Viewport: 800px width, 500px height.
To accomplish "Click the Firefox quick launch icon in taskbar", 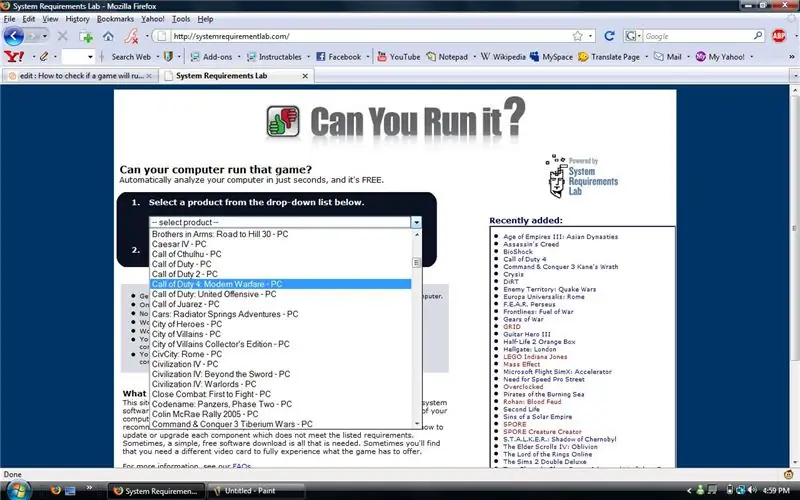I will click(56, 490).
